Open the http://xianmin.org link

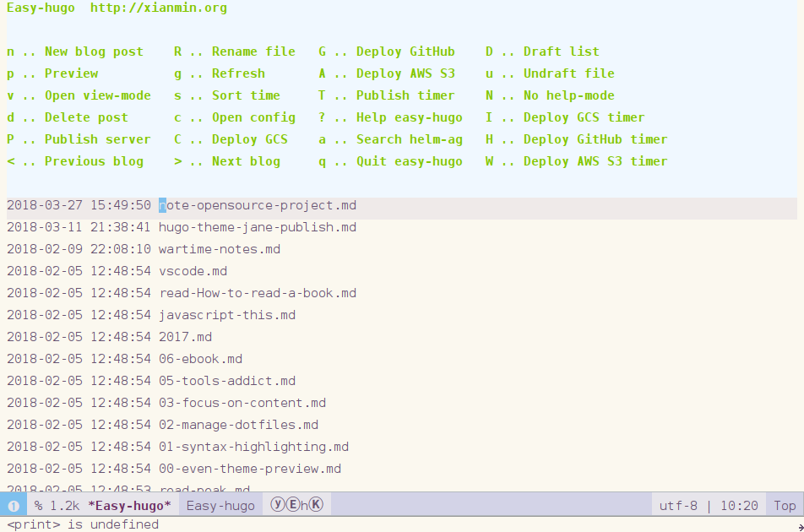tap(158, 8)
